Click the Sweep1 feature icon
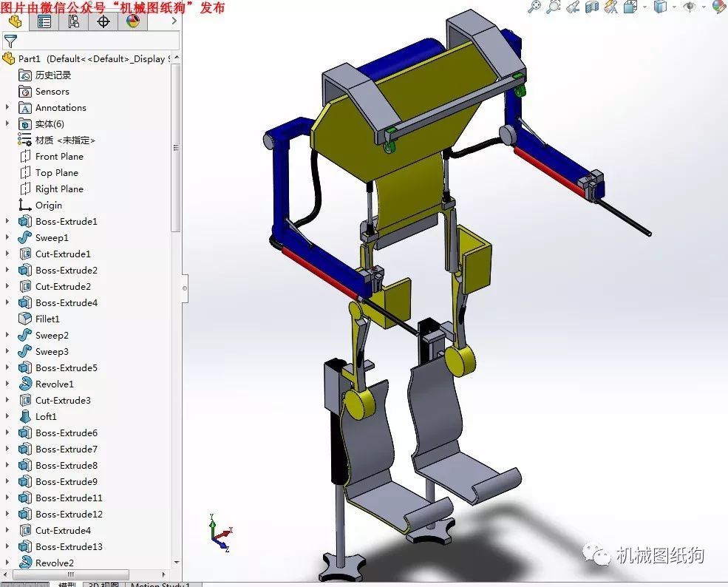Screen dimensions: 728x587 24,238
